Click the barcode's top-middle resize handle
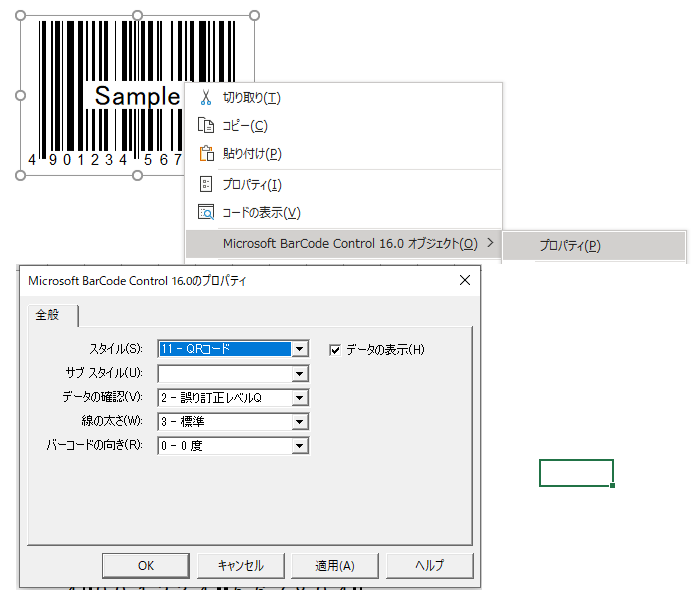The width and height of the screenshot is (694, 610). 137,16
